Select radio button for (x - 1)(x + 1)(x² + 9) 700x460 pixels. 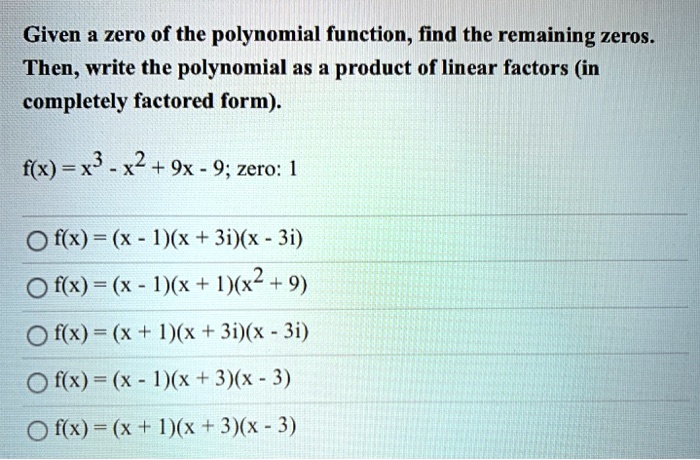click(37, 288)
